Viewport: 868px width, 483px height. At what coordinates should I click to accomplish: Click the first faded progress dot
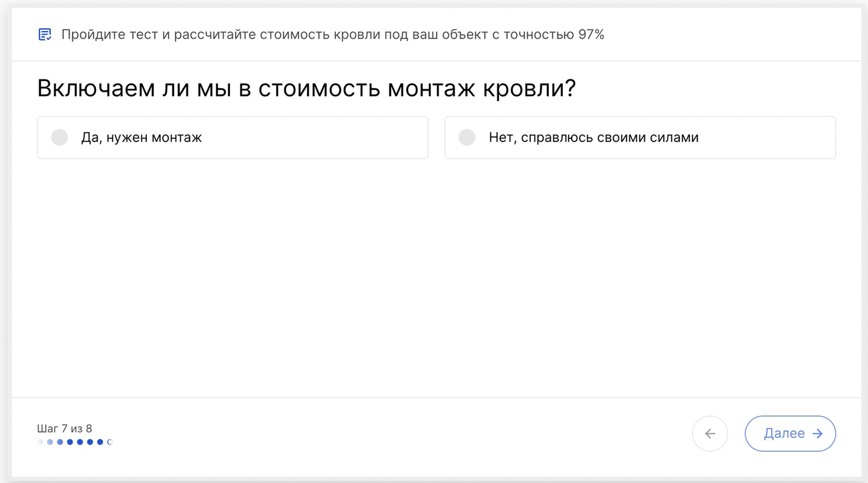[40, 442]
